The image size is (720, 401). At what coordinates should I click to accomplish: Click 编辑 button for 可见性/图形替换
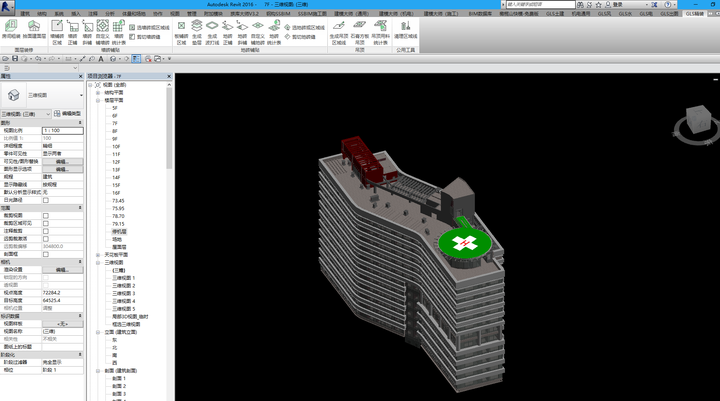[62, 162]
